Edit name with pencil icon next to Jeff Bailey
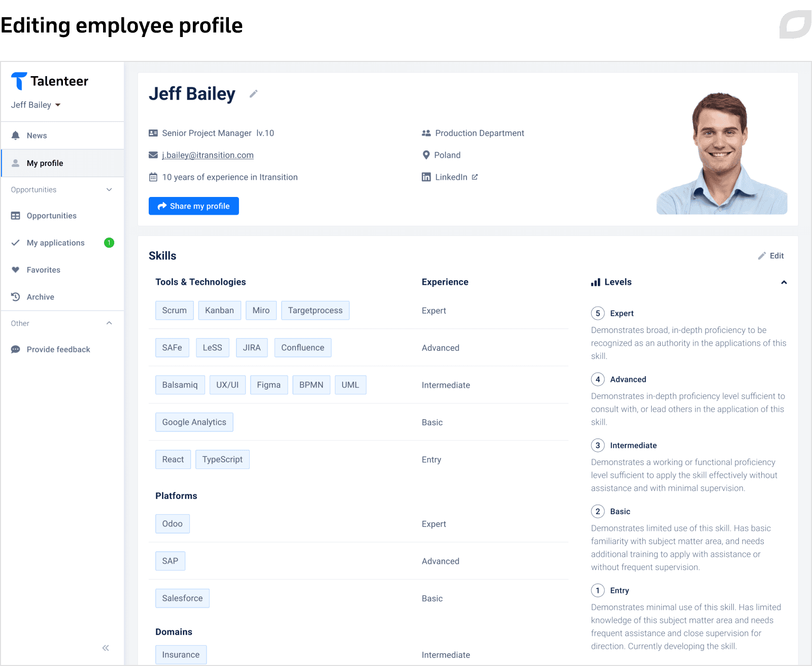812x666 pixels. [x=254, y=94]
